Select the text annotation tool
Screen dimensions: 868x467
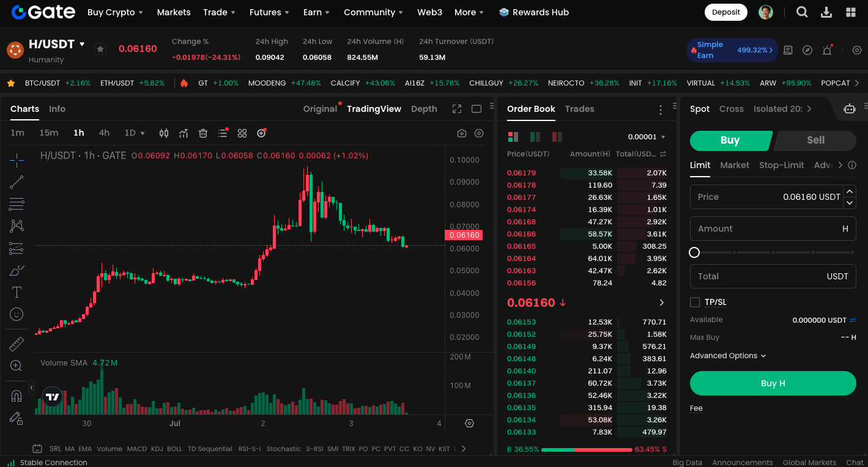17,292
